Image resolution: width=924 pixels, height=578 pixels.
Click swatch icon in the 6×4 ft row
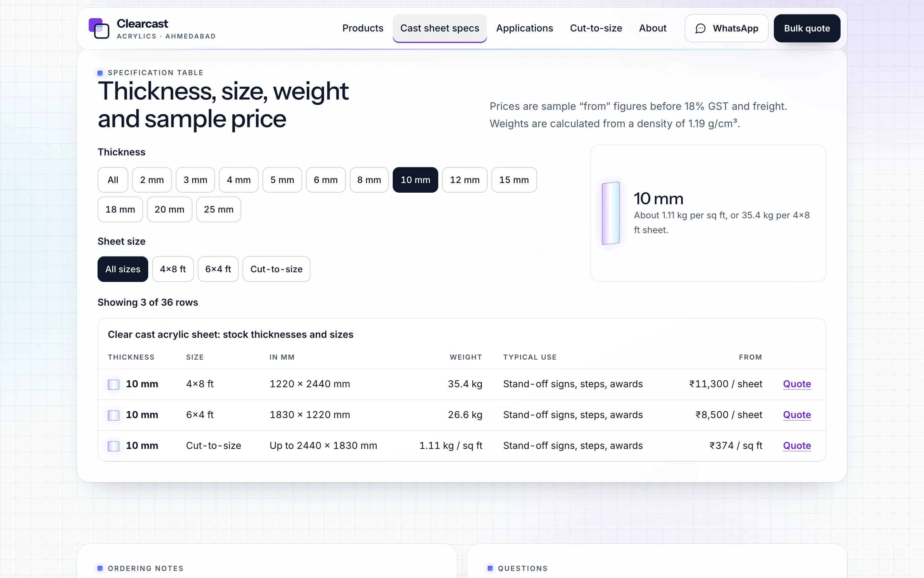coord(113,415)
